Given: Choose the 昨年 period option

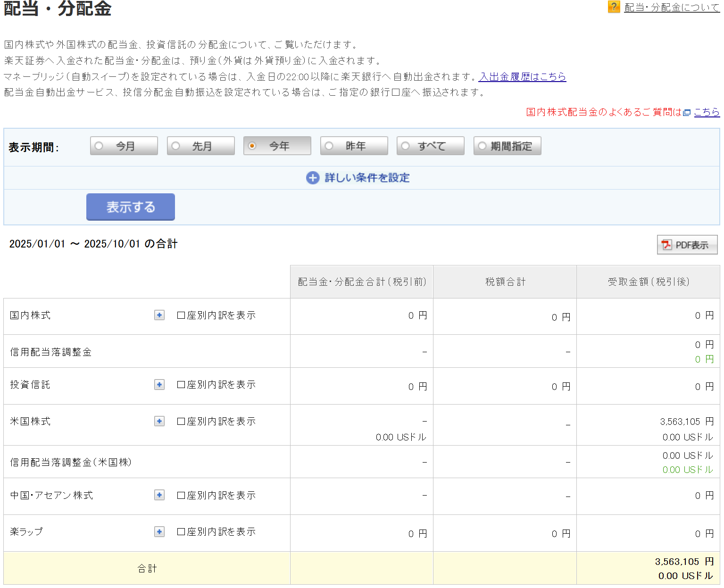Looking at the screenshot, I should click(x=329, y=146).
